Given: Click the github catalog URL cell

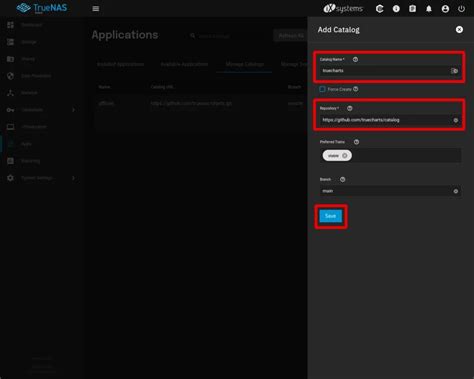Looking at the screenshot, I should (x=191, y=104).
